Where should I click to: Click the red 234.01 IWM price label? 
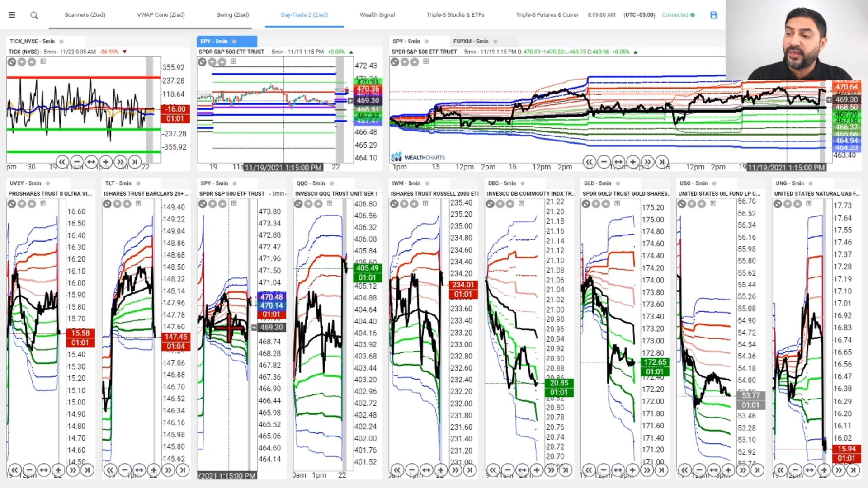click(463, 285)
